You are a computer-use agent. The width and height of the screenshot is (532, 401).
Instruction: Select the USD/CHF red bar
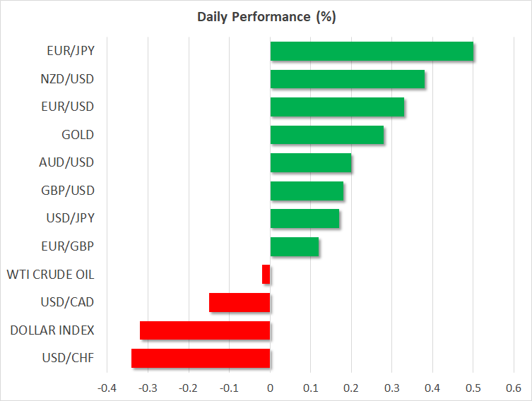201,358
